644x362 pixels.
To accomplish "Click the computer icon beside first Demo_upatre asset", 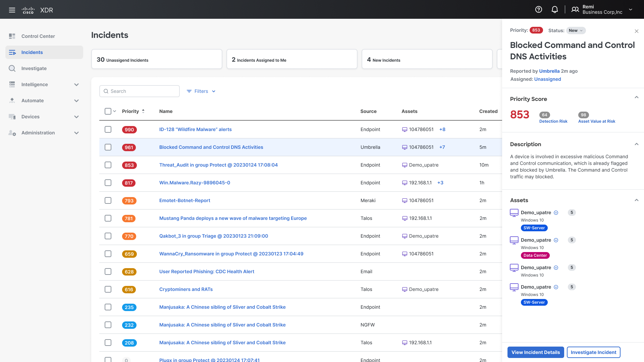I will pyautogui.click(x=514, y=213).
